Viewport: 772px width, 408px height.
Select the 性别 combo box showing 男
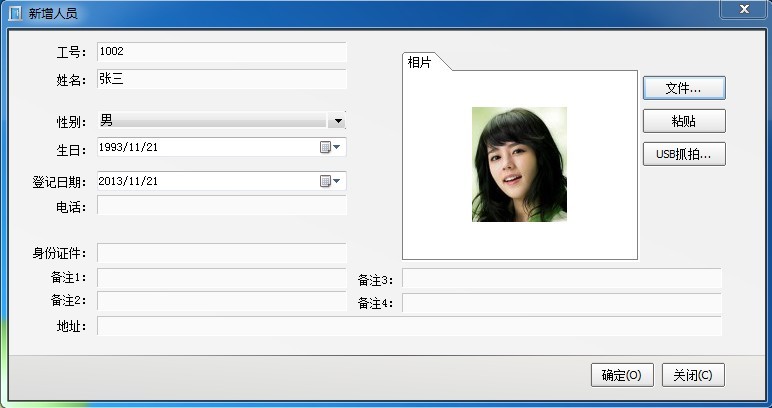[222, 121]
